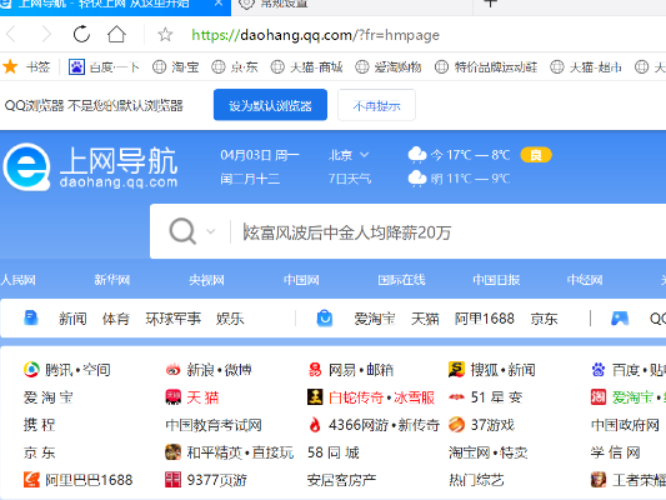The height and width of the screenshot is (500, 666).
Task: Click the 和平精英 game icon
Action: coord(173,452)
